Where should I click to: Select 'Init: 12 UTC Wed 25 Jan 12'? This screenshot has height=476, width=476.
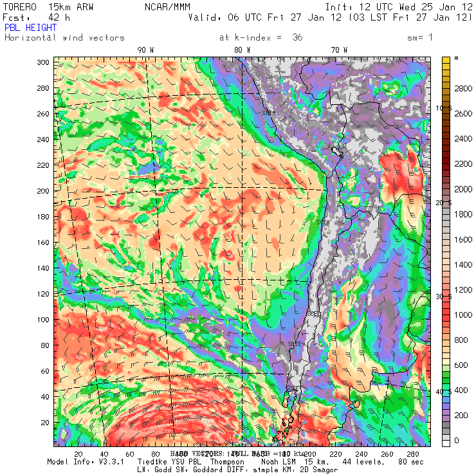click(x=399, y=7)
